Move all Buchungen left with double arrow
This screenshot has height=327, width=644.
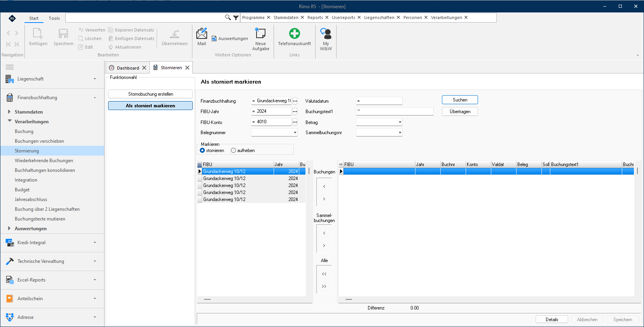click(324, 274)
